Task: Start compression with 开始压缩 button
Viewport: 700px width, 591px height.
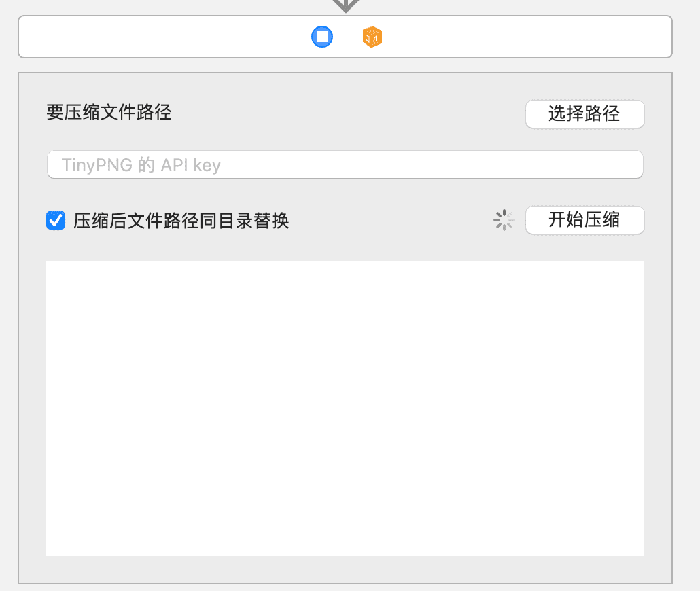Action: [x=584, y=220]
